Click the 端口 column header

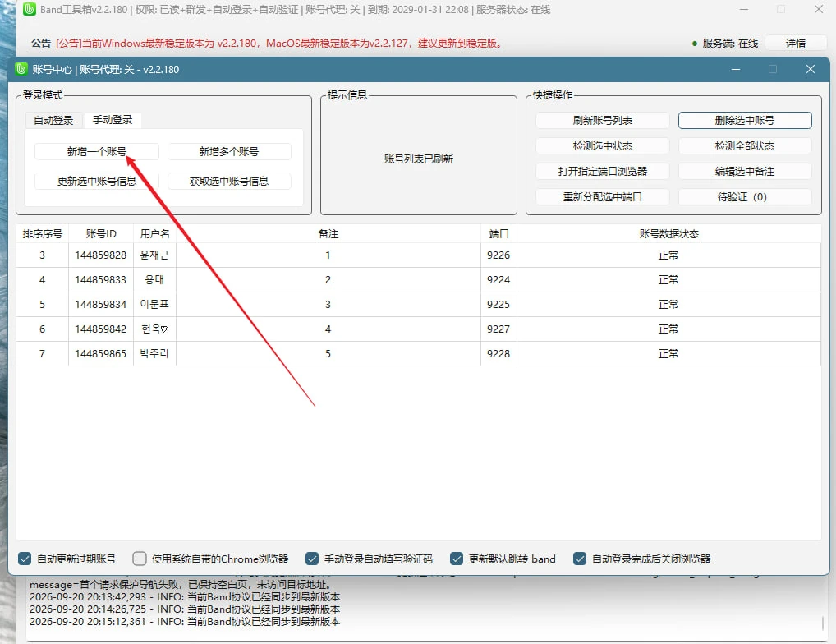[x=498, y=233]
